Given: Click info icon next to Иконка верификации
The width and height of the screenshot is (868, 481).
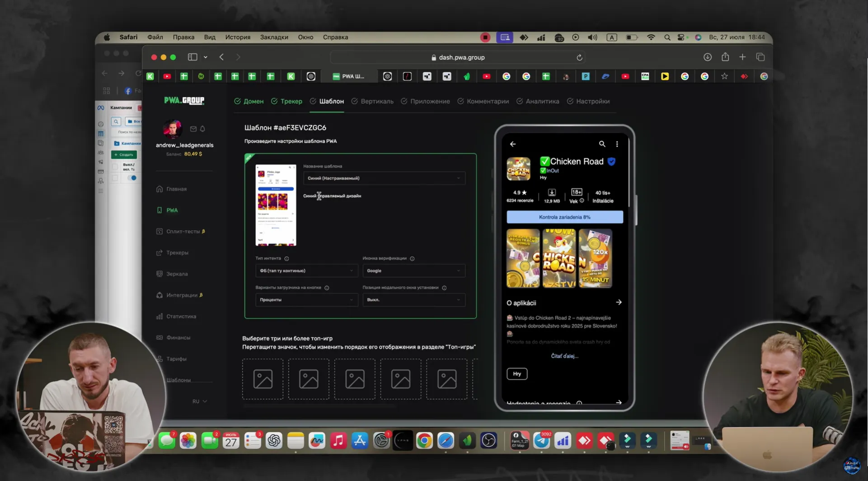Looking at the screenshot, I should tap(412, 258).
